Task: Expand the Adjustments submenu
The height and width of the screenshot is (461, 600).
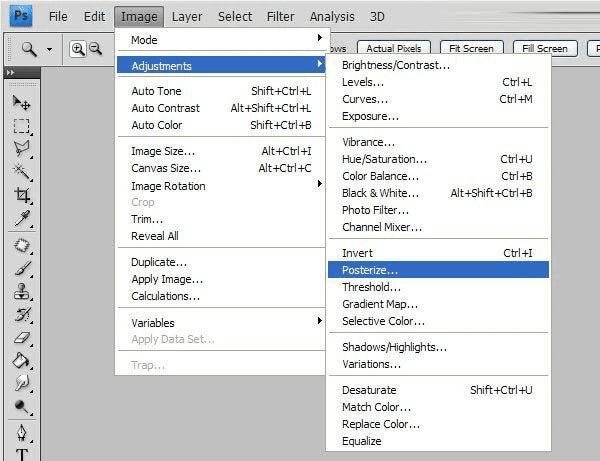Action: coord(221,65)
